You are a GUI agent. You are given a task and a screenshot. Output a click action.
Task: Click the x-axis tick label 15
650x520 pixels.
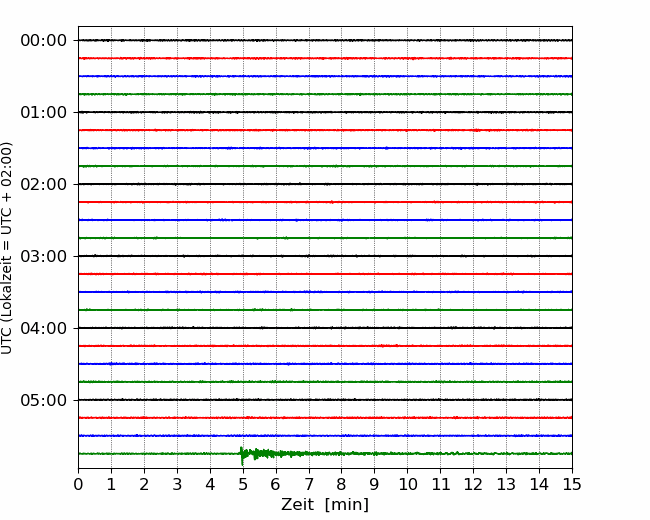pos(572,484)
